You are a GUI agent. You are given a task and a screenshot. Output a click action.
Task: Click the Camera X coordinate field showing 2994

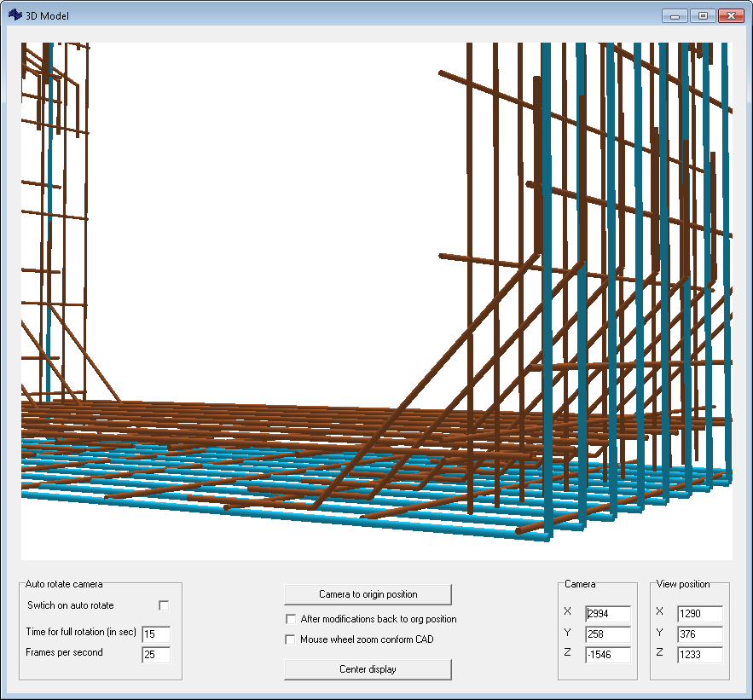[609, 613]
